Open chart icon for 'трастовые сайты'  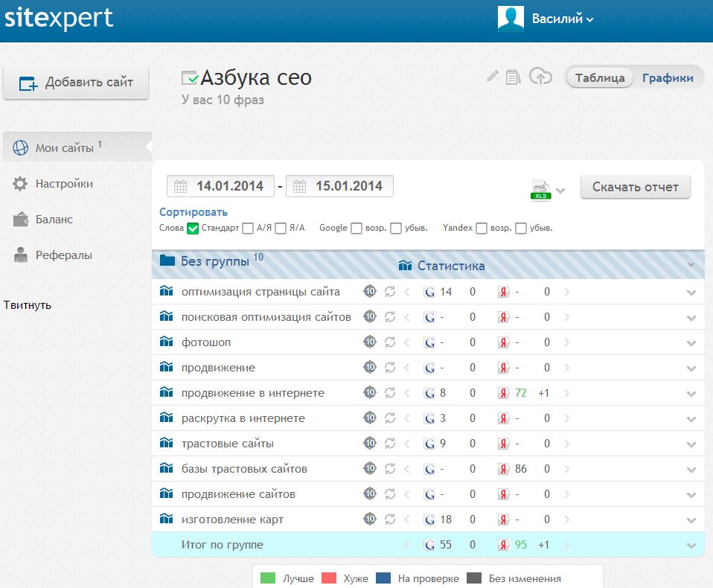tap(166, 444)
